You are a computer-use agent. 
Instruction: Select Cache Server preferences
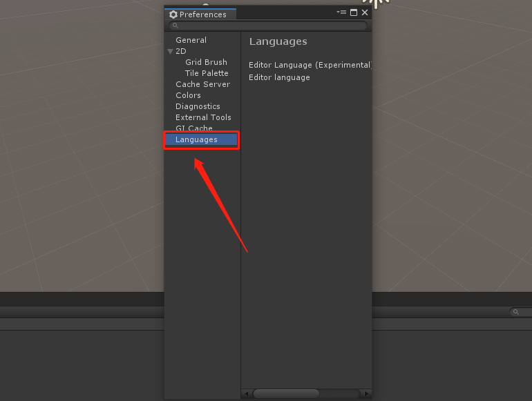point(203,84)
